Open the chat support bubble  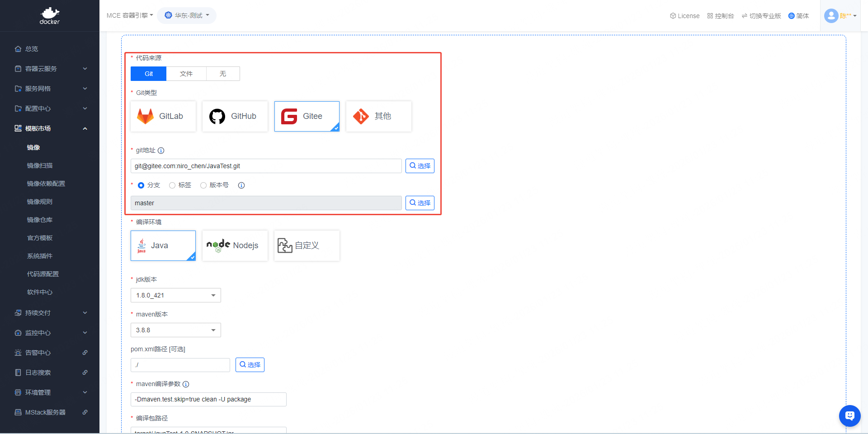pos(849,415)
